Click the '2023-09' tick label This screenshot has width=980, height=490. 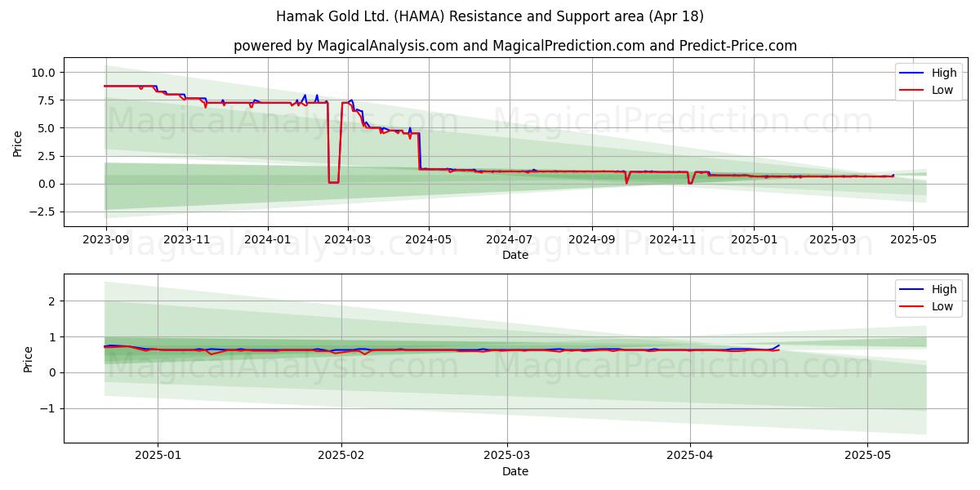coord(105,238)
